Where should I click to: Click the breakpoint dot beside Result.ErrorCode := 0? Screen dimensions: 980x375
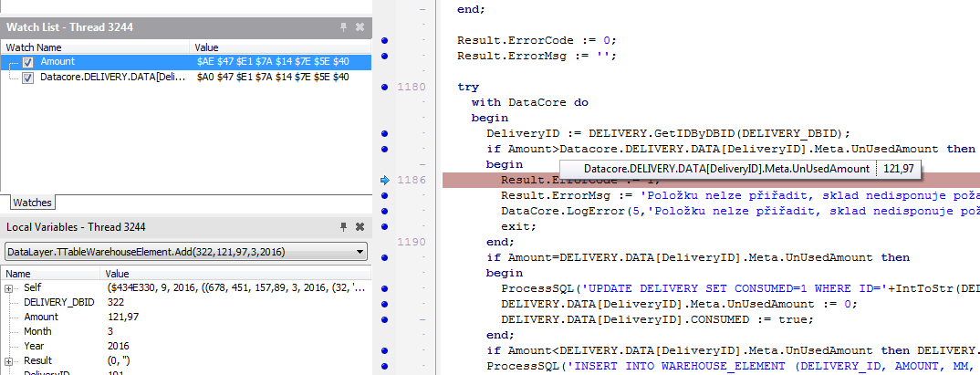coord(385,40)
